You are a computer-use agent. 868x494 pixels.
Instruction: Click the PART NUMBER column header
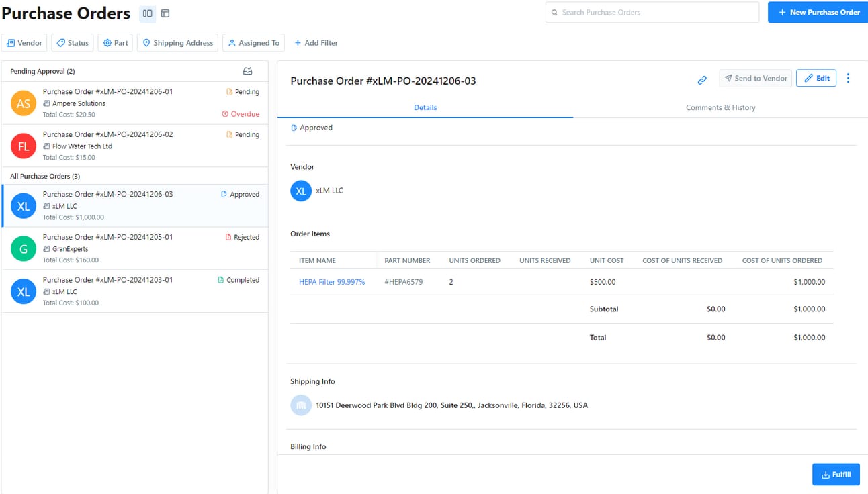(x=407, y=260)
